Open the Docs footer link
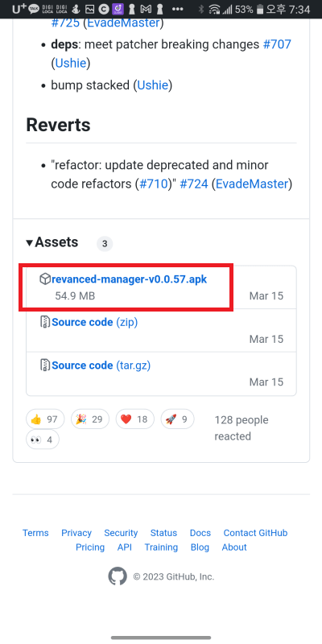Viewport: 322px width, 644px height. coord(200,533)
